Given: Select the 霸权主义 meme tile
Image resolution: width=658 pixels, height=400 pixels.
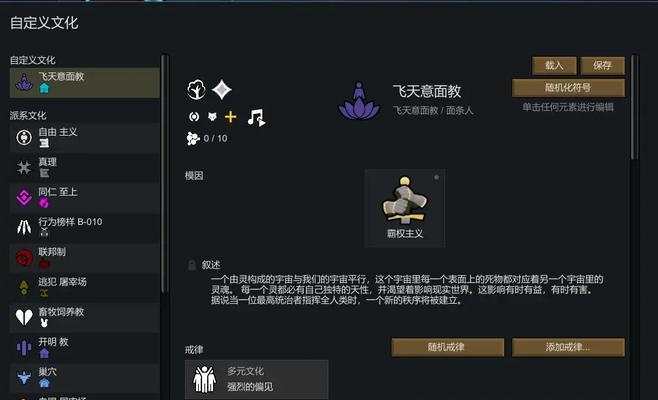Looking at the screenshot, I should (x=405, y=208).
